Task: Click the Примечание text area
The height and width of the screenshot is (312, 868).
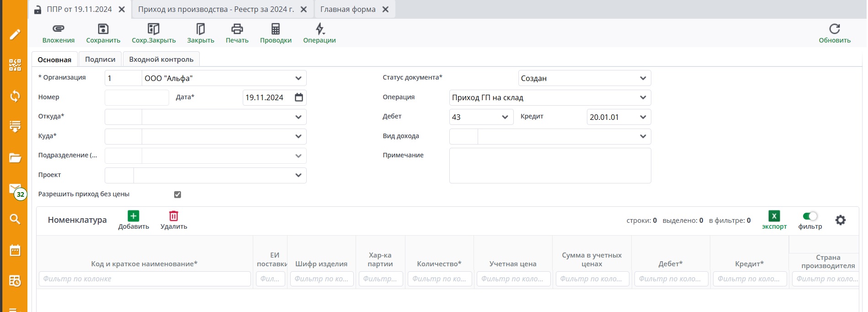Action: click(550, 166)
